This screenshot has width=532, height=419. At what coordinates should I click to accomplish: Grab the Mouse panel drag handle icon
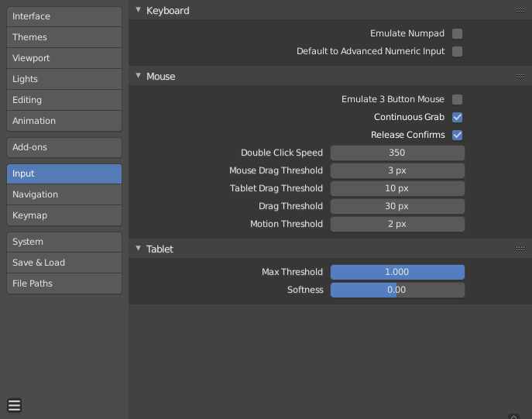(x=520, y=77)
